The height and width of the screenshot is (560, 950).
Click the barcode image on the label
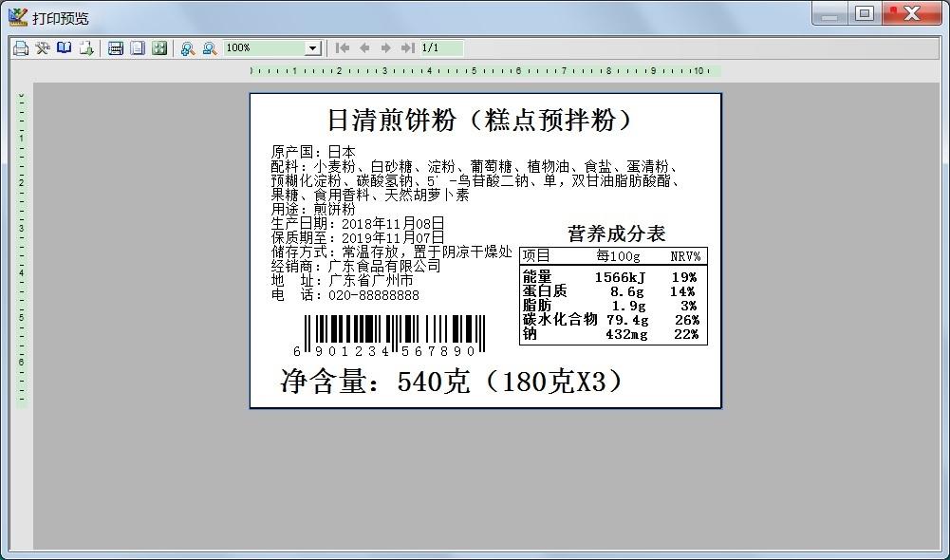pos(389,335)
